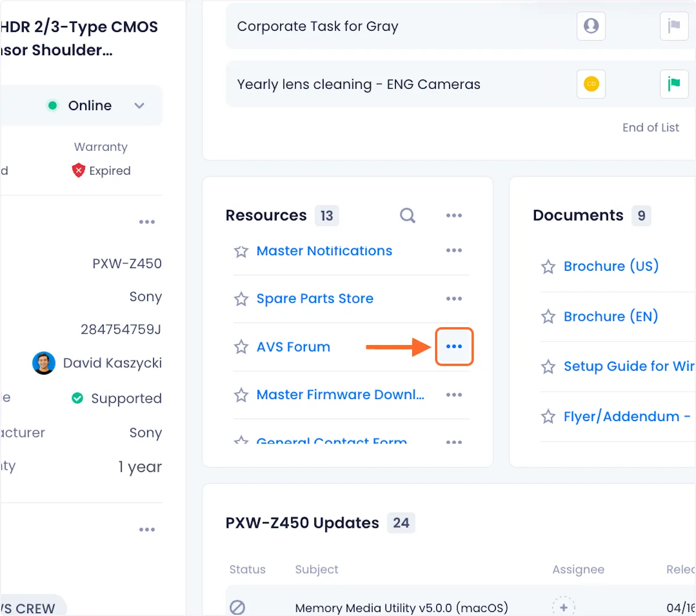The image size is (696, 616).
Task: Click green flag on Yearly lens cleaning task
Action: [x=674, y=84]
